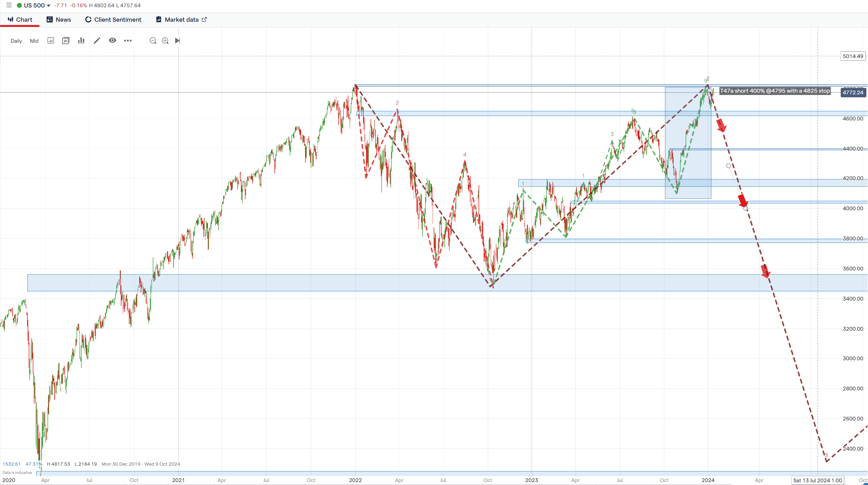Open the indicators grid icon
This screenshot has width=868, height=485.
50,41
